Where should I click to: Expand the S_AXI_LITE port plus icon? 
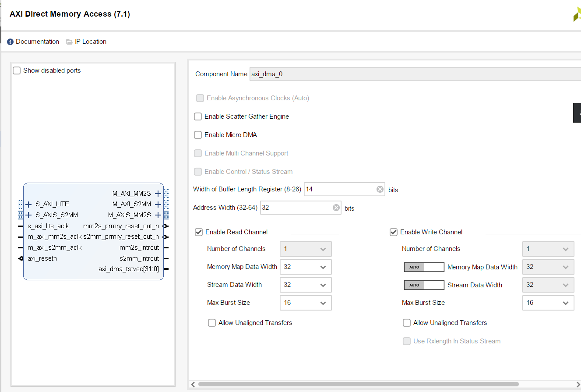click(29, 204)
